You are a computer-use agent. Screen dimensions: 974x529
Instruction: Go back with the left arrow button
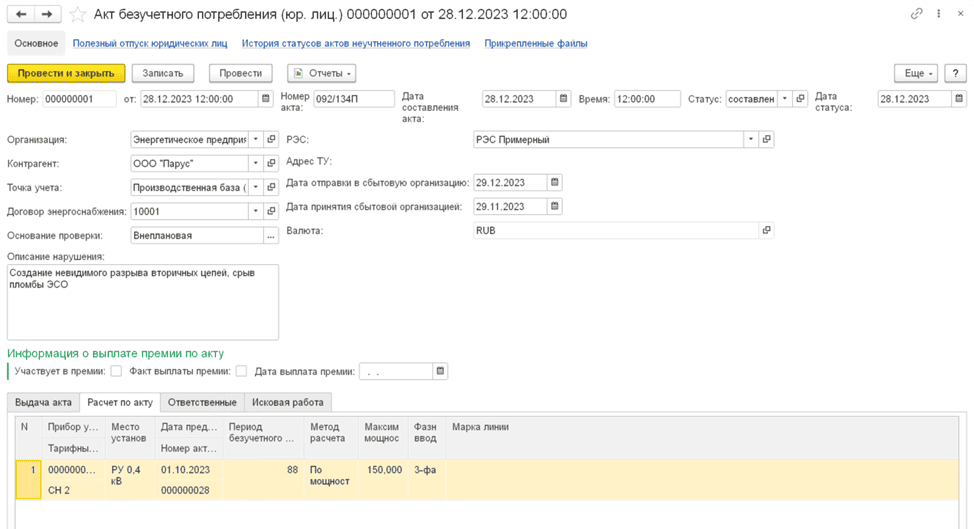coord(20,14)
